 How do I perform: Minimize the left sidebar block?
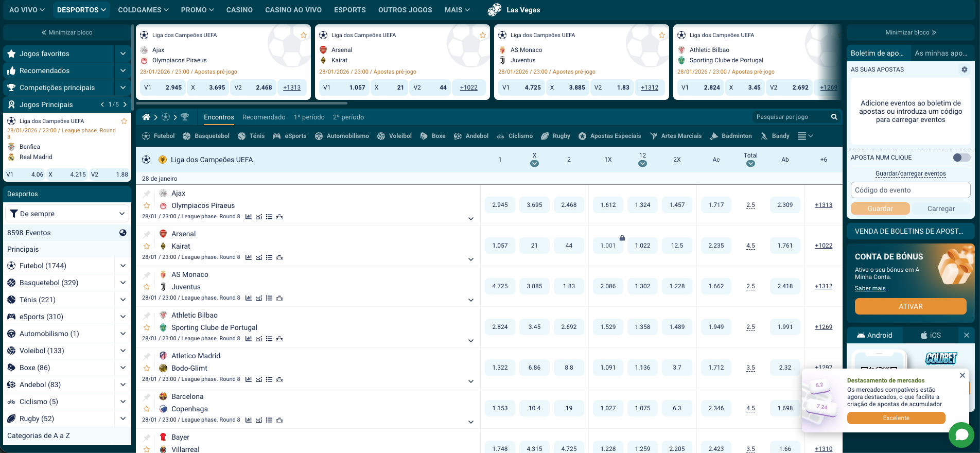tap(67, 32)
